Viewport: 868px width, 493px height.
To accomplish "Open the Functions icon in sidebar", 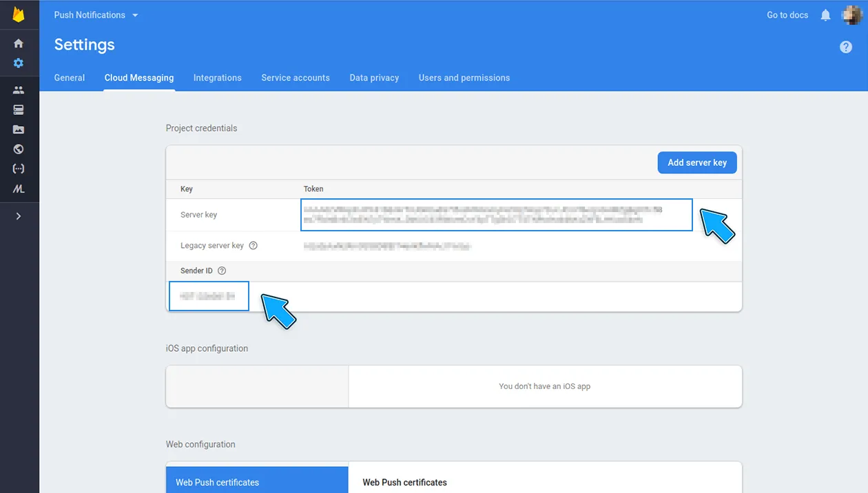I will pos(19,169).
